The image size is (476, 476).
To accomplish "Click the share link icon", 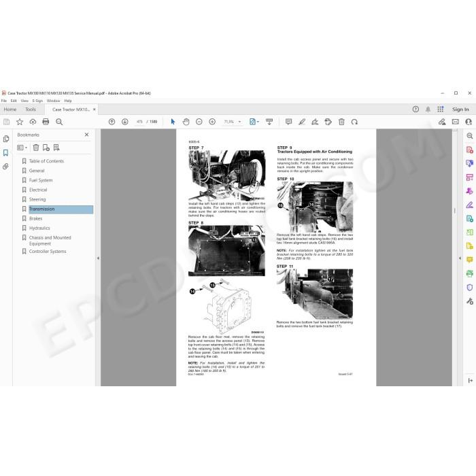I will pos(442,122).
